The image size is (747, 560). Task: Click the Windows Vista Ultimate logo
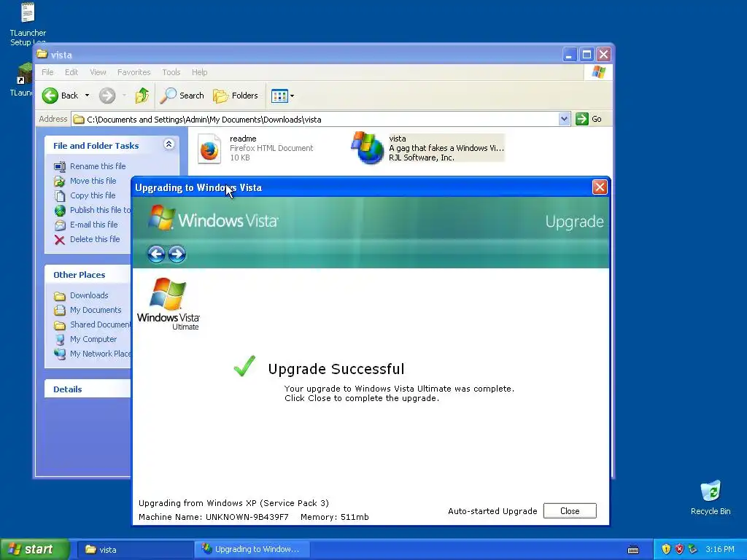tap(169, 304)
